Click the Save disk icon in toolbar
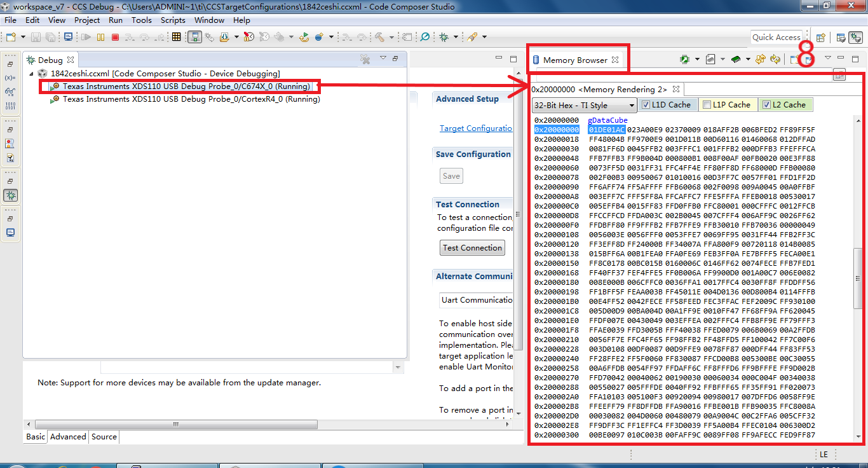 point(36,37)
